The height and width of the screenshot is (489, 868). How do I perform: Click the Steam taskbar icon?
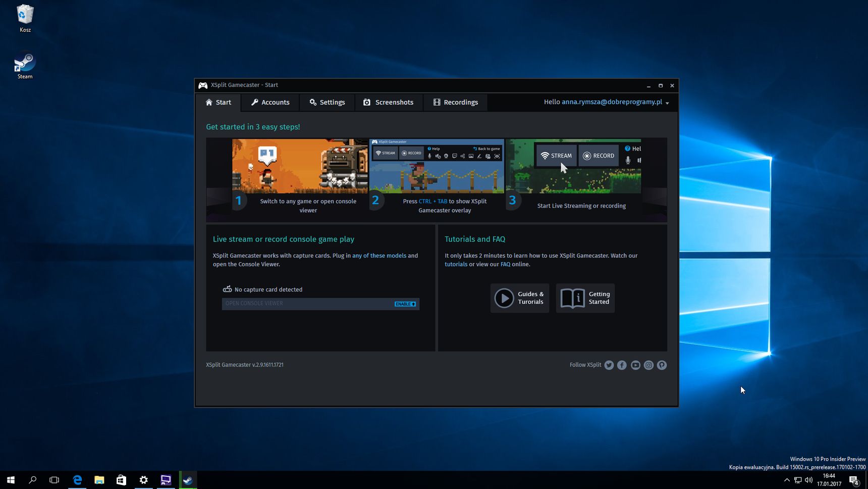[x=188, y=480]
